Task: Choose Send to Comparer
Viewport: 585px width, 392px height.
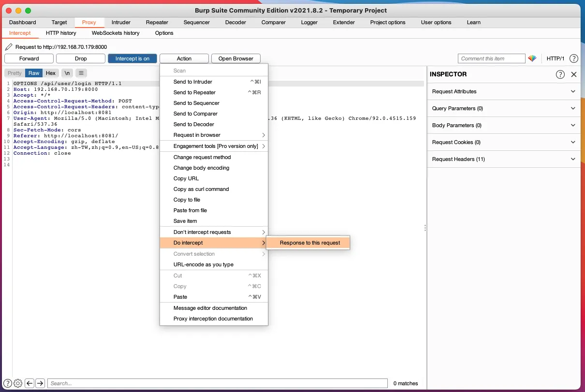Action: [214, 114]
